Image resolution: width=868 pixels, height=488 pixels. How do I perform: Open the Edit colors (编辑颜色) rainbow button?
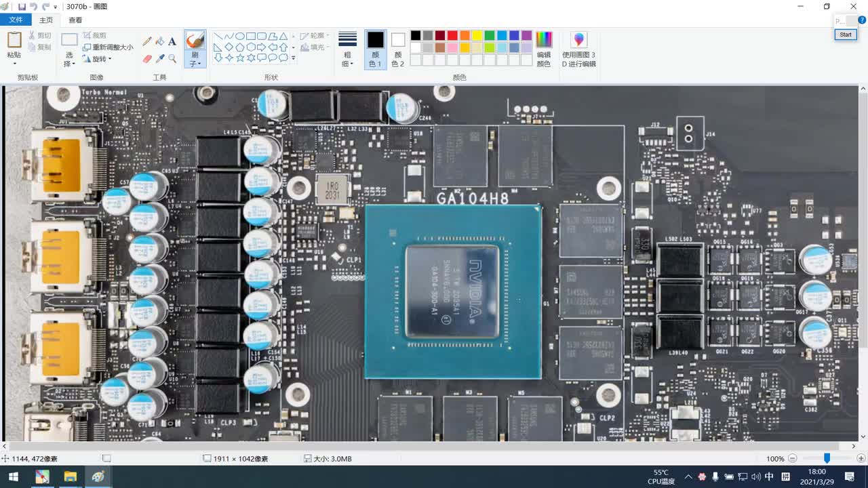point(544,49)
